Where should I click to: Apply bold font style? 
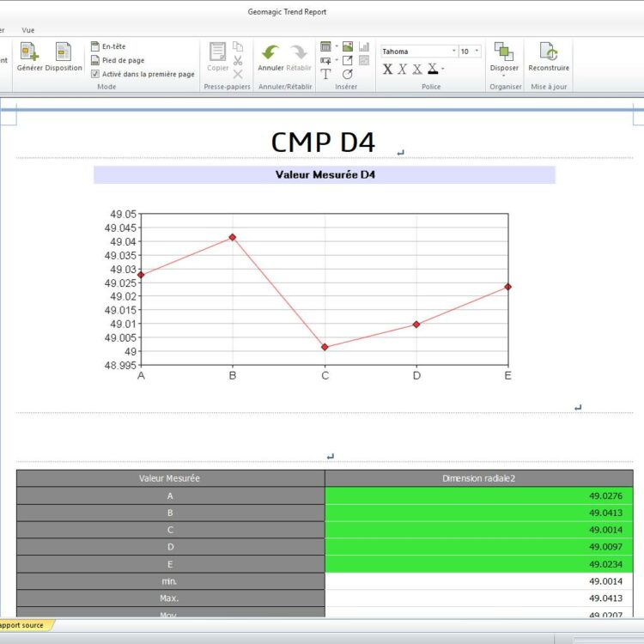tap(387, 69)
